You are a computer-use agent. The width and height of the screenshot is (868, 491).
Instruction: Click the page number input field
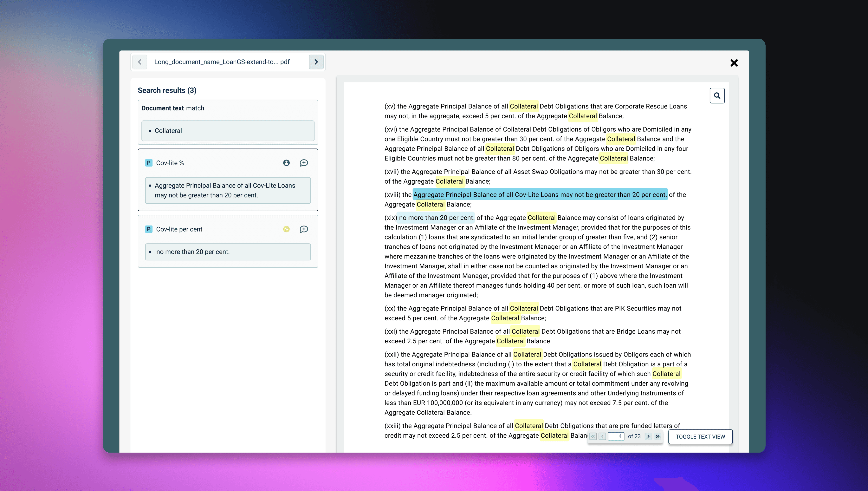click(616, 436)
